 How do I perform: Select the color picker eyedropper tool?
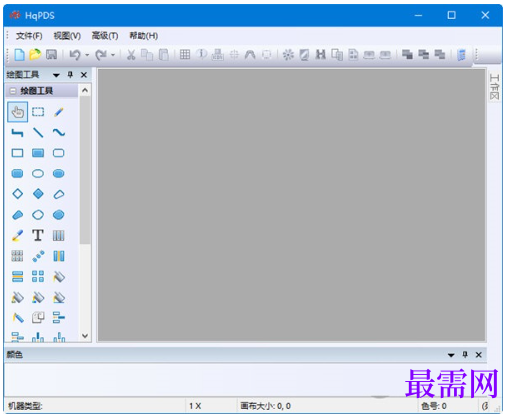tap(17, 235)
